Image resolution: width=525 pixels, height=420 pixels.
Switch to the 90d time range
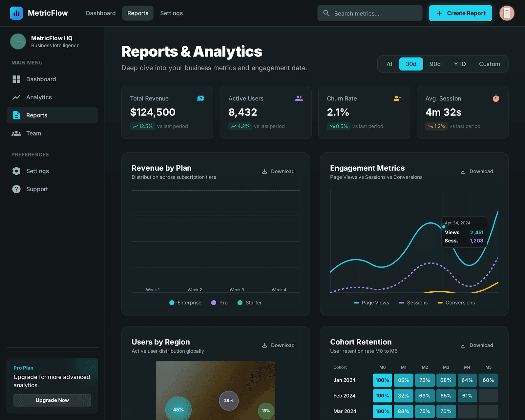click(435, 64)
